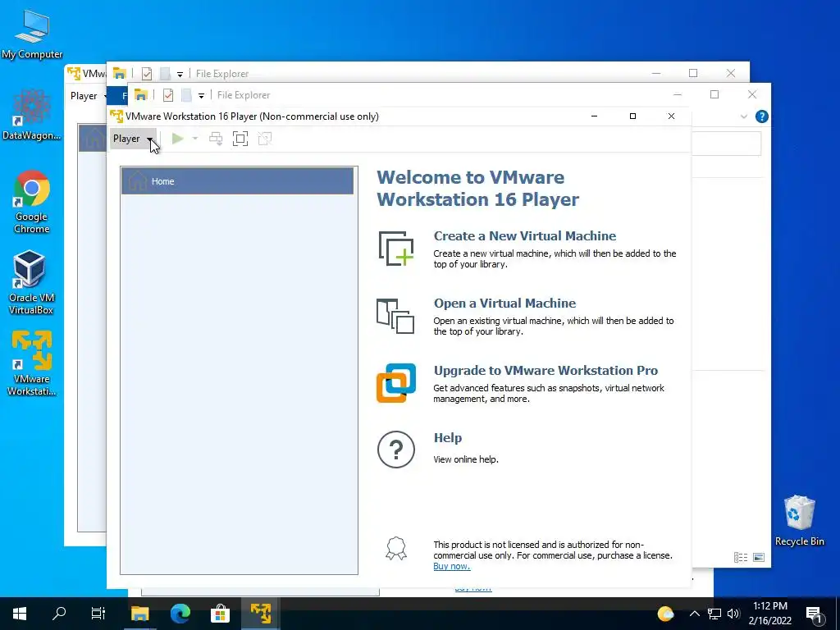Click the volume speaker tray icon
This screenshot has width=840, height=630.
pyautogui.click(x=733, y=614)
